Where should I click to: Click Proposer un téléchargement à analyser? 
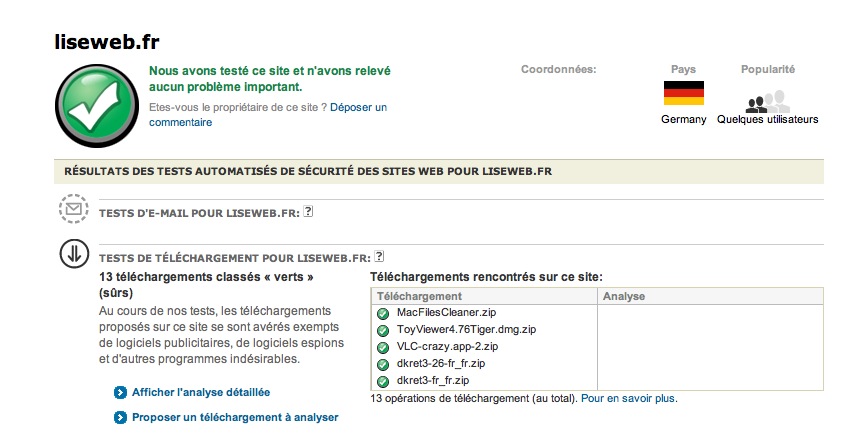[x=235, y=417]
